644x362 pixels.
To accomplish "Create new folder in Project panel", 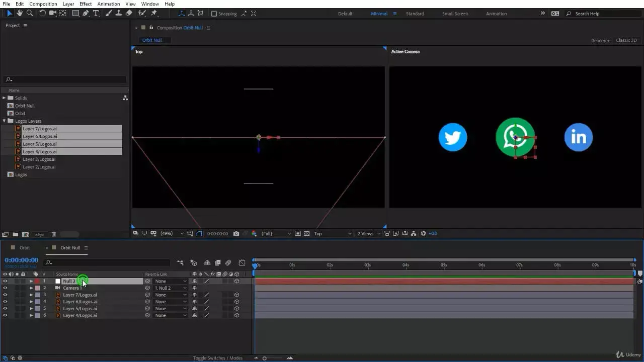I will click(x=16, y=234).
